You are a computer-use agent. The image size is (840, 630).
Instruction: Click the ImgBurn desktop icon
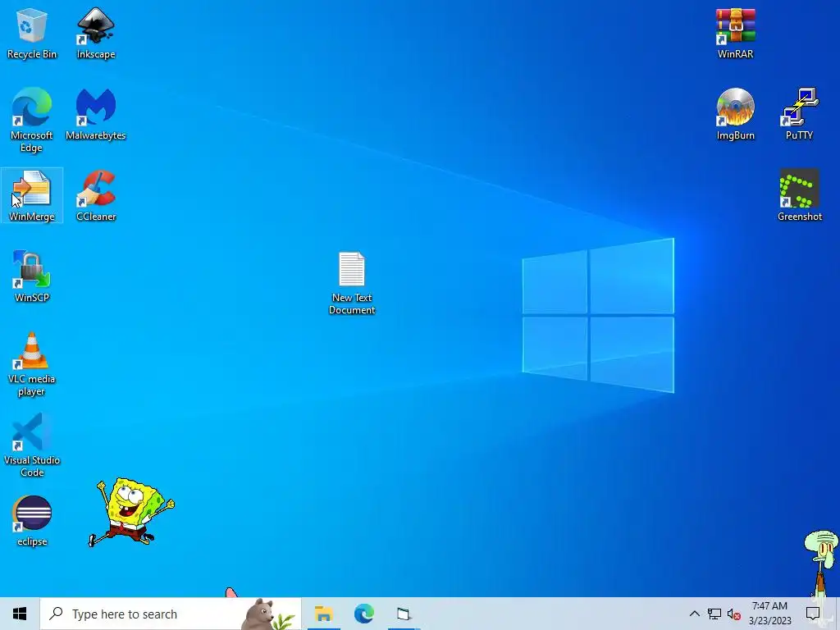point(735,115)
